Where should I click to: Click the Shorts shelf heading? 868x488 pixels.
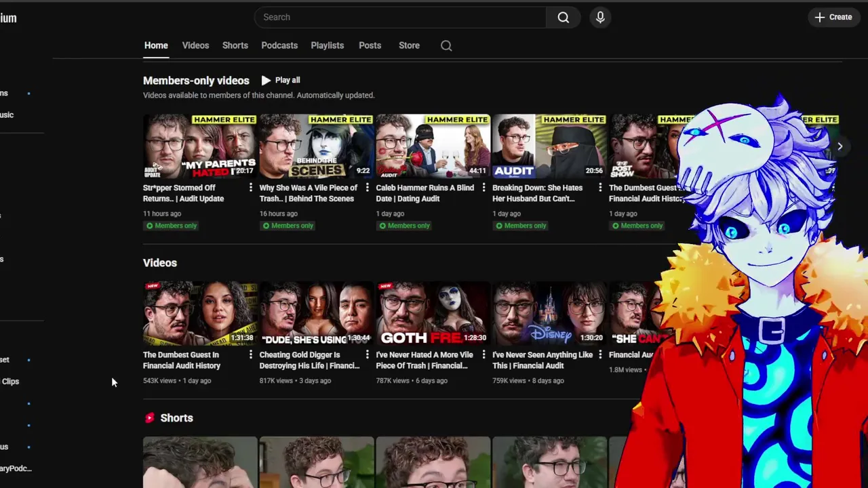pos(177,418)
